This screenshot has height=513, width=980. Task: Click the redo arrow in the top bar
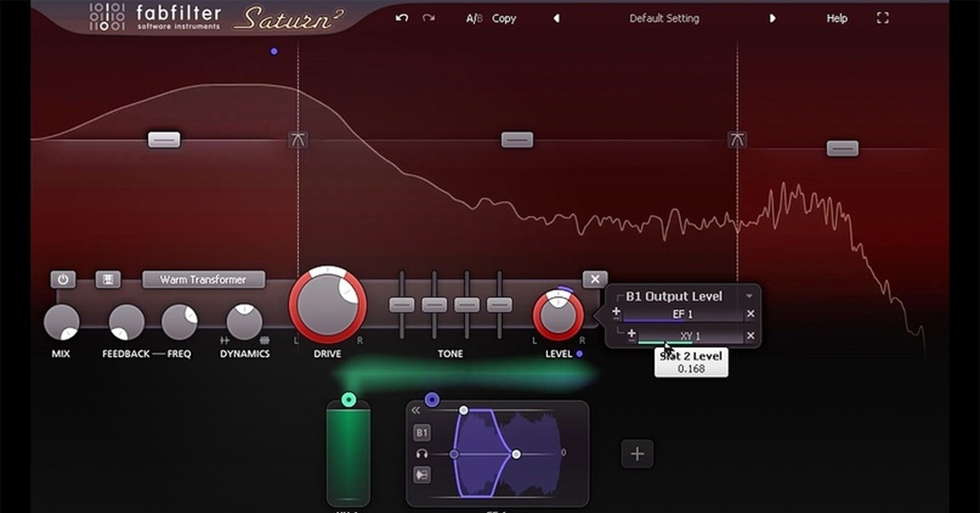coord(430,18)
